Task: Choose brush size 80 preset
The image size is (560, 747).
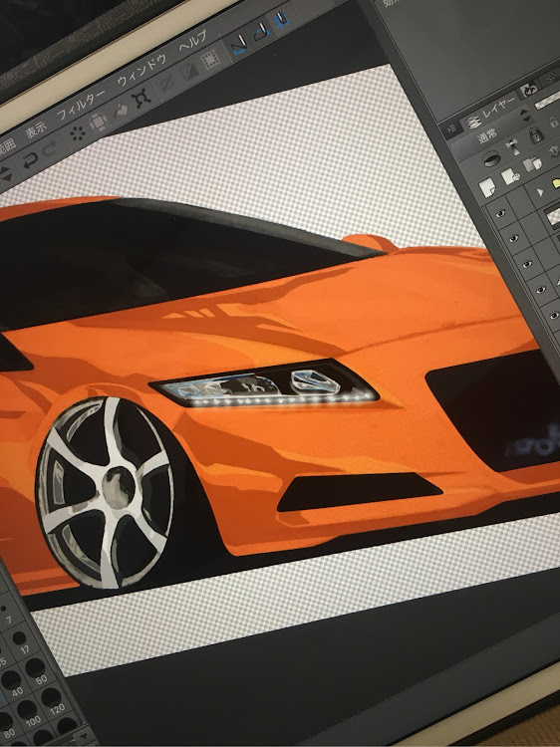Action: (x=6, y=726)
